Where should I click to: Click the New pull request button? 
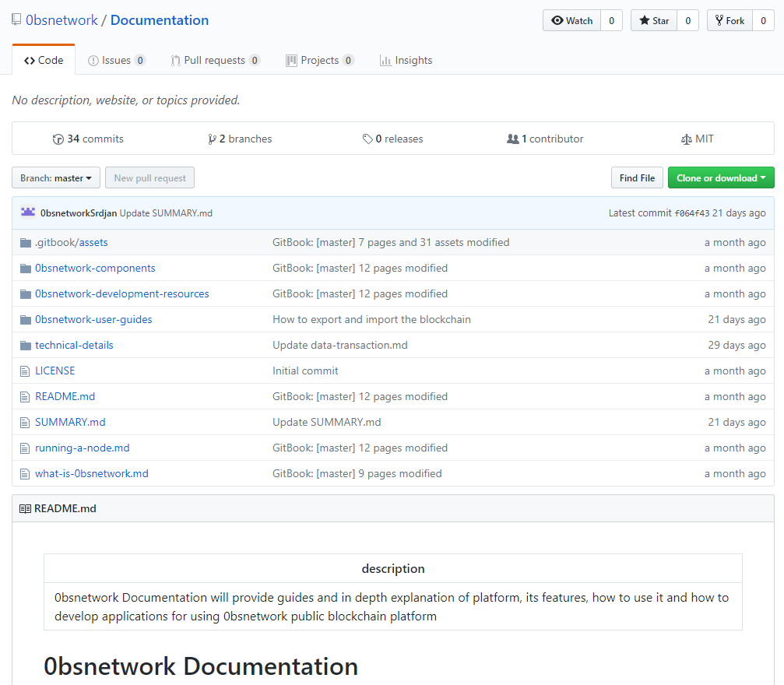click(x=149, y=178)
